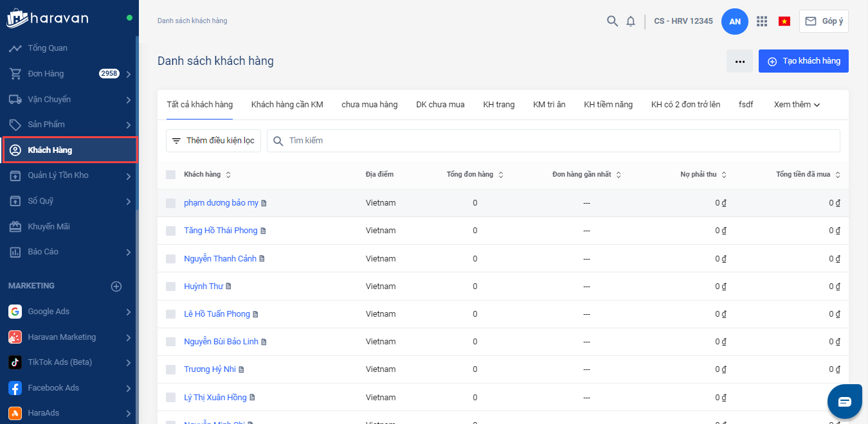Open the apps grid icon
The image size is (868, 424).
(762, 21)
